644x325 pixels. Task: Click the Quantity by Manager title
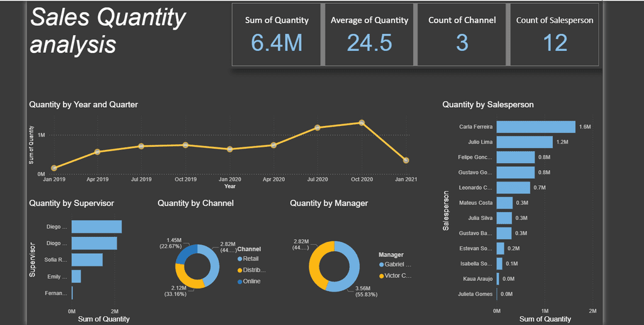329,203
